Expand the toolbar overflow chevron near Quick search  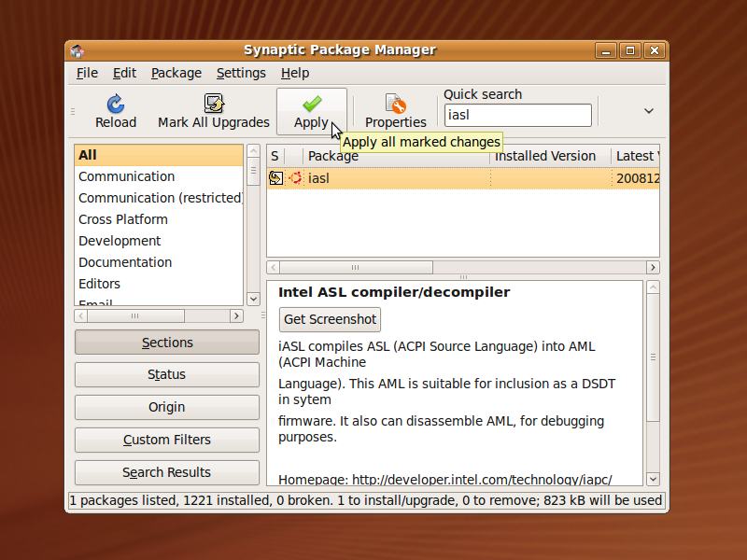coord(647,110)
